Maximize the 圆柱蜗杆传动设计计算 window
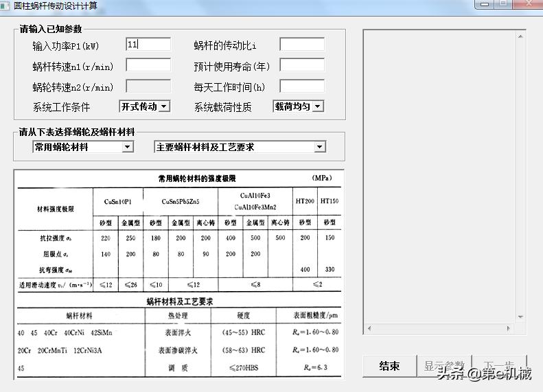This screenshot has width=543, height=392. tap(502, 4)
